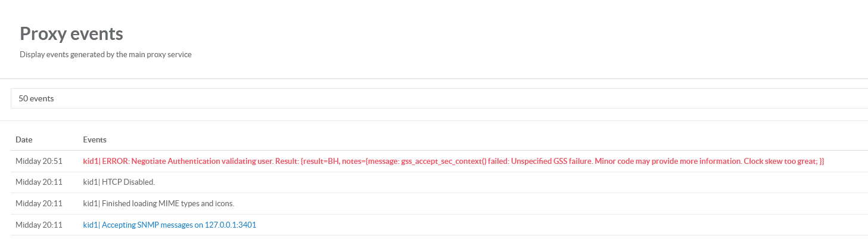The image size is (868, 239).
Task: Select "Finished loading MIME types and icons" event
Action: pyautogui.click(x=168, y=203)
